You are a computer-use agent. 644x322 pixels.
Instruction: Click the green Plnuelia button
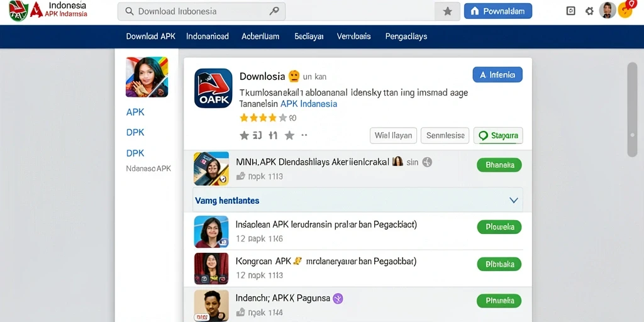[499, 301]
